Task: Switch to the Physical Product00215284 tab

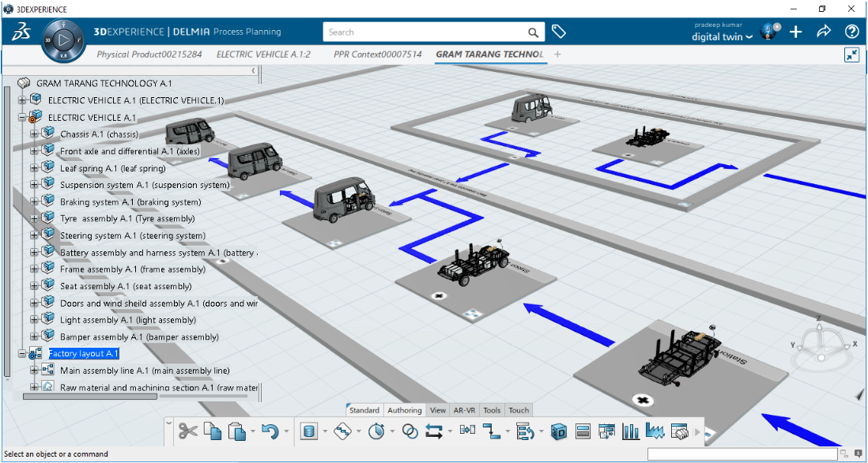Action: click(149, 55)
